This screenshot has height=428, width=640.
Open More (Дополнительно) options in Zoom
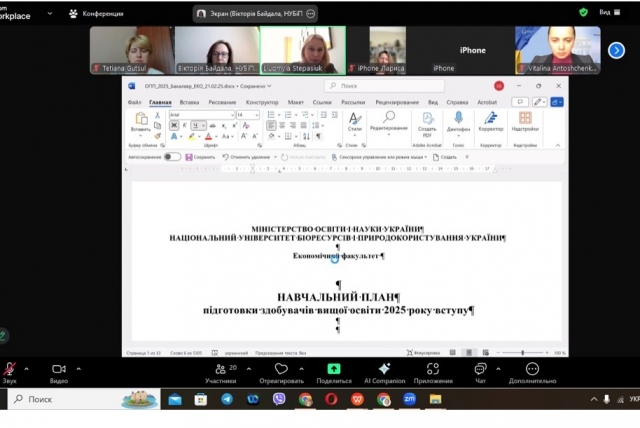tap(532, 373)
